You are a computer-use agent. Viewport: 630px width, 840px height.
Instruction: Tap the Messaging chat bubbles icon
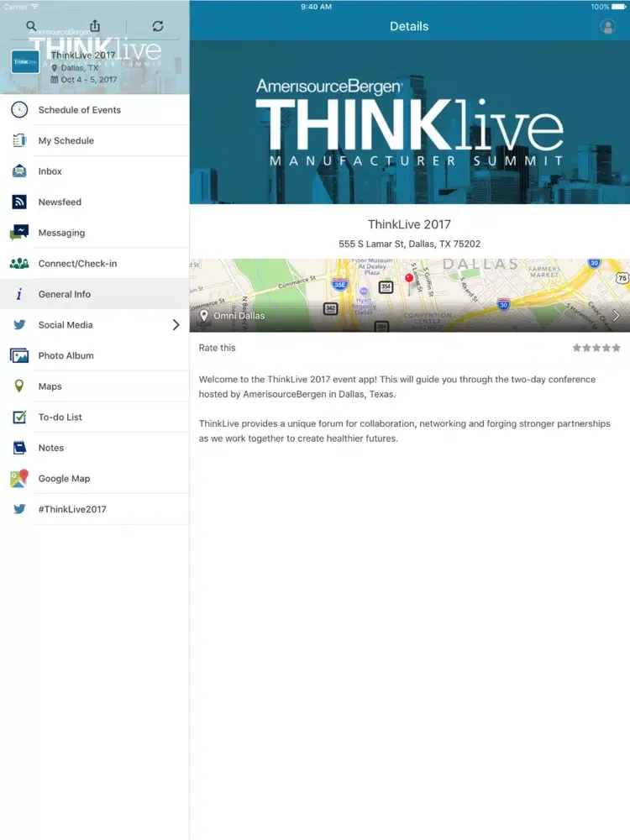(19, 233)
